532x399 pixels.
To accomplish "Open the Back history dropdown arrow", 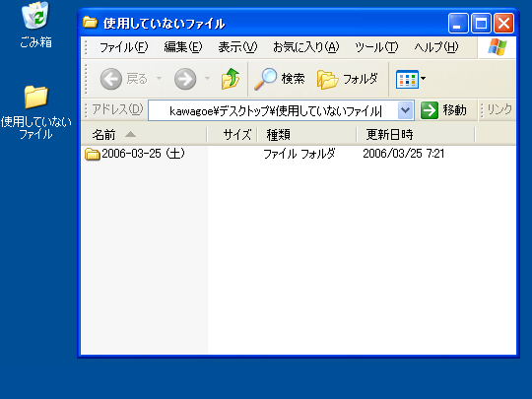I will (159, 79).
